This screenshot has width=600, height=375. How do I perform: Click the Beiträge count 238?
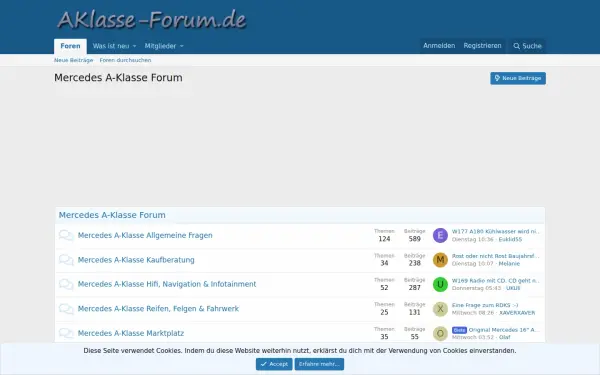click(414, 263)
